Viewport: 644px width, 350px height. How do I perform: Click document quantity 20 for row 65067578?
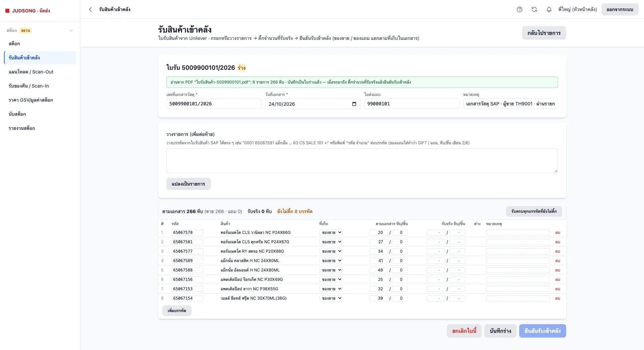coord(379,233)
